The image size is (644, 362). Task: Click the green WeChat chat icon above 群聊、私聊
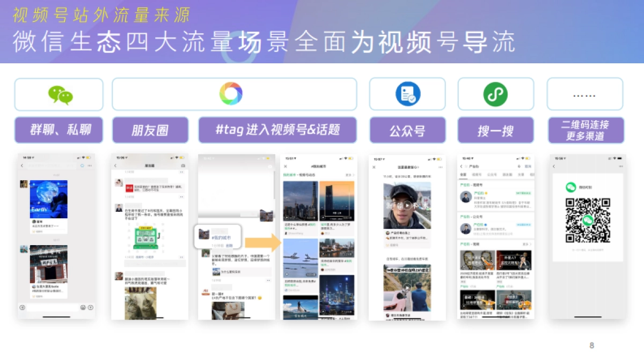click(59, 94)
